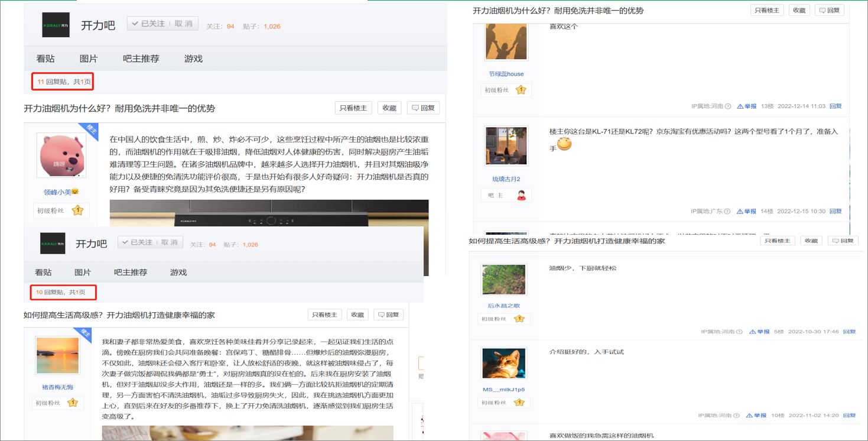Toggle 只看楼主 above 褚香梅无悔's post
868x441 pixels.
[324, 315]
